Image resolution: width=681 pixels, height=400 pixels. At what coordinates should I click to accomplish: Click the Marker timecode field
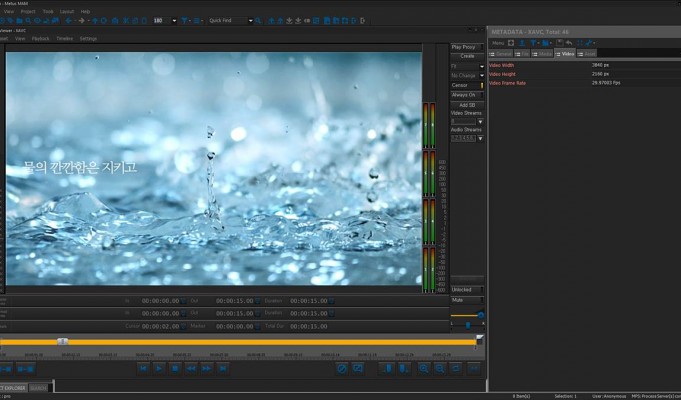tap(235, 327)
